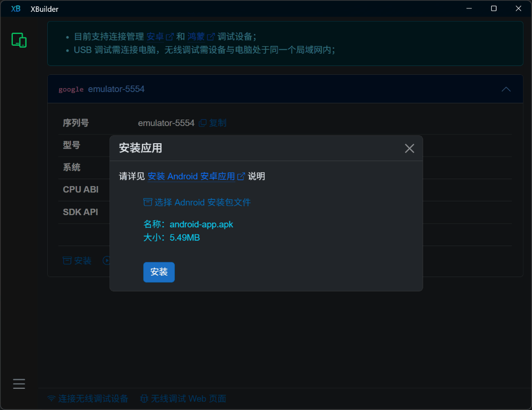This screenshot has width=532, height=410.
Task: Open the hamburger menu at sidebar bottom
Action: [19, 383]
